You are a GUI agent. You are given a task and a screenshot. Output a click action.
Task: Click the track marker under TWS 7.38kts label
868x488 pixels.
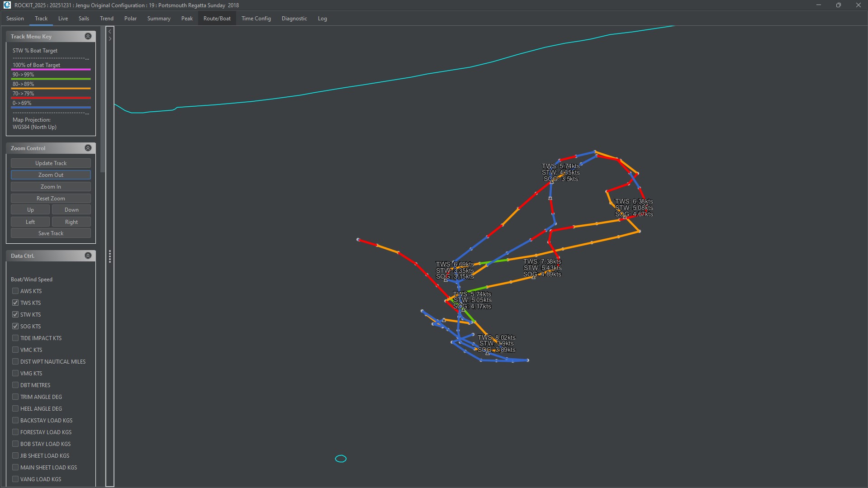[533, 277]
